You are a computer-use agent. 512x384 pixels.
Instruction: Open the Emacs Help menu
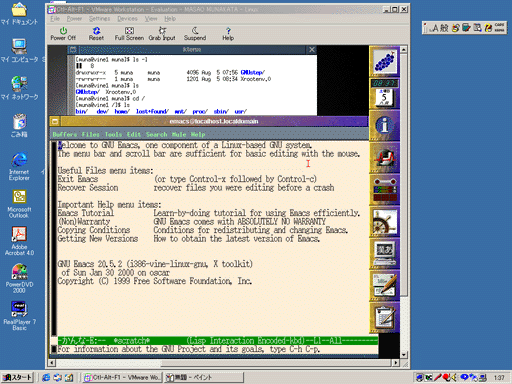point(198,134)
